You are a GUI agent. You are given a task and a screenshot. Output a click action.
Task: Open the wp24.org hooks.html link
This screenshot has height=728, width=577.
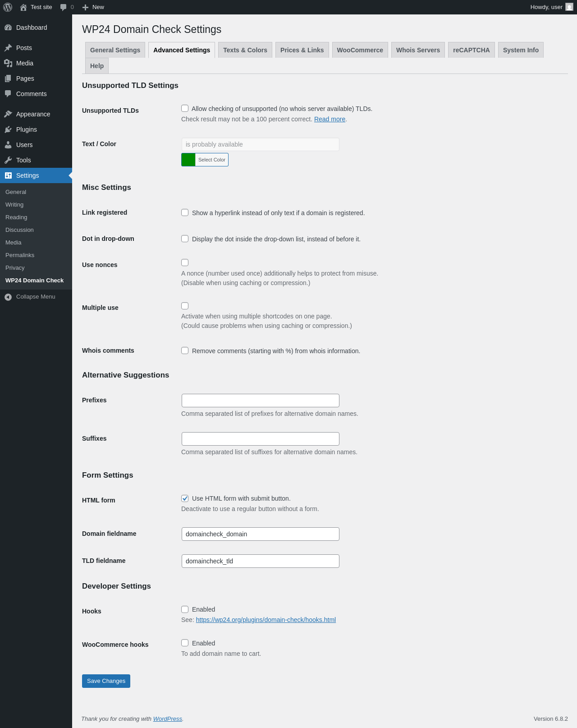point(266,620)
